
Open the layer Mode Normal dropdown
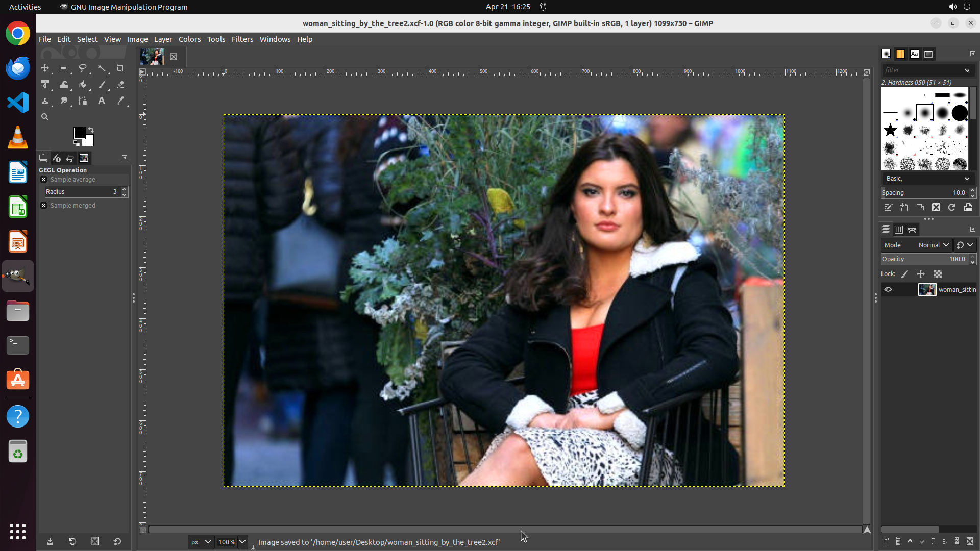coord(933,245)
